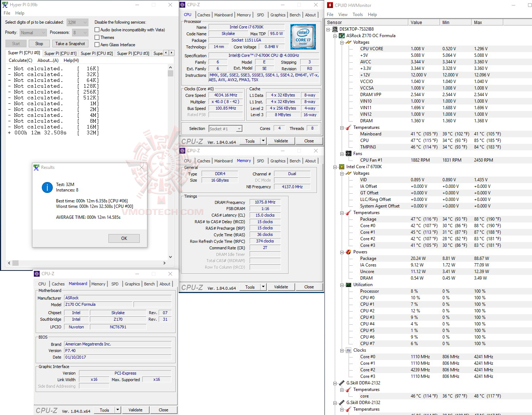Open the About...(A) menu

pyautogui.click(x=48, y=60)
